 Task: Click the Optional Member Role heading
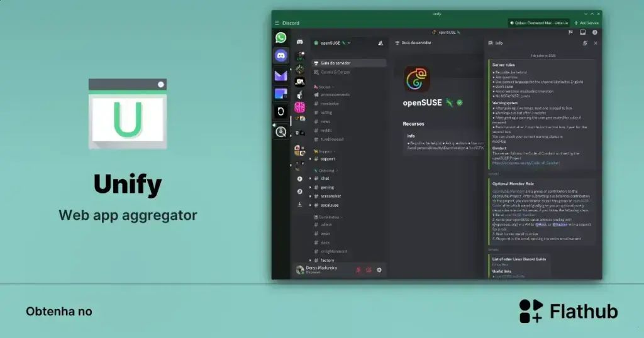point(513,184)
